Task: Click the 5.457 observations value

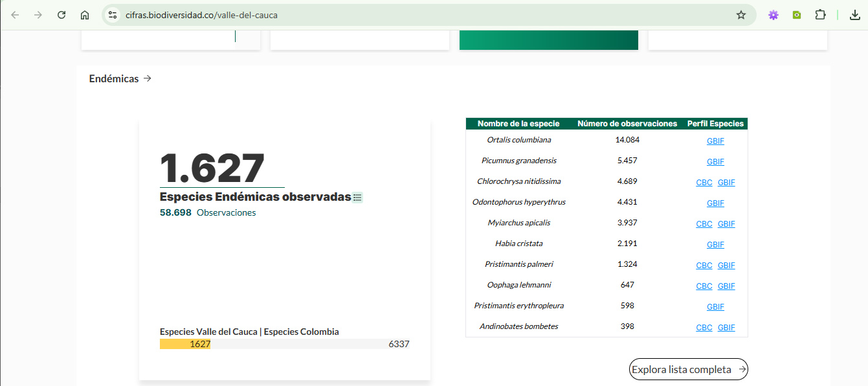Action: [x=627, y=161]
